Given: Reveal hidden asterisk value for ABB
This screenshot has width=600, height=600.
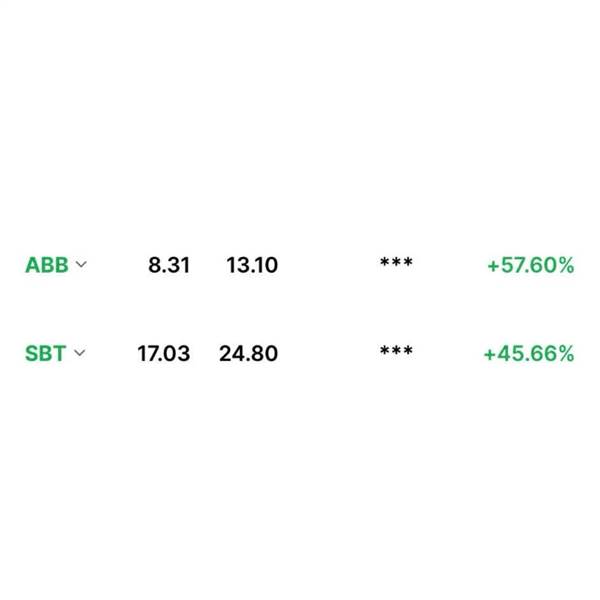Looking at the screenshot, I should click(396, 262).
